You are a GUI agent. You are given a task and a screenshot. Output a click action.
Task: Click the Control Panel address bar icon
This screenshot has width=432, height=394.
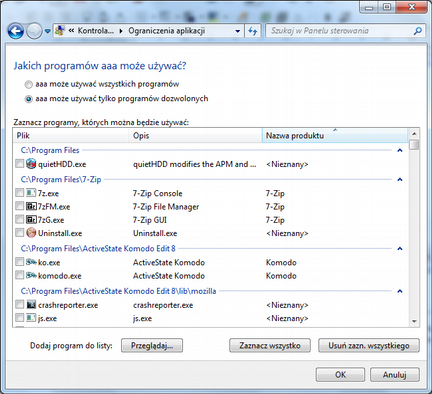click(60, 31)
